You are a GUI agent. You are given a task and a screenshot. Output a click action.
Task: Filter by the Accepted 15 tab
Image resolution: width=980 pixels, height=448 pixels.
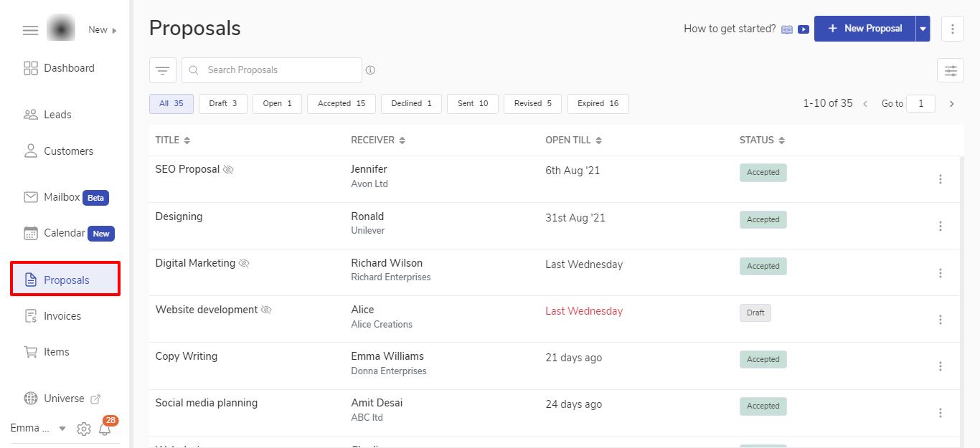pos(341,104)
